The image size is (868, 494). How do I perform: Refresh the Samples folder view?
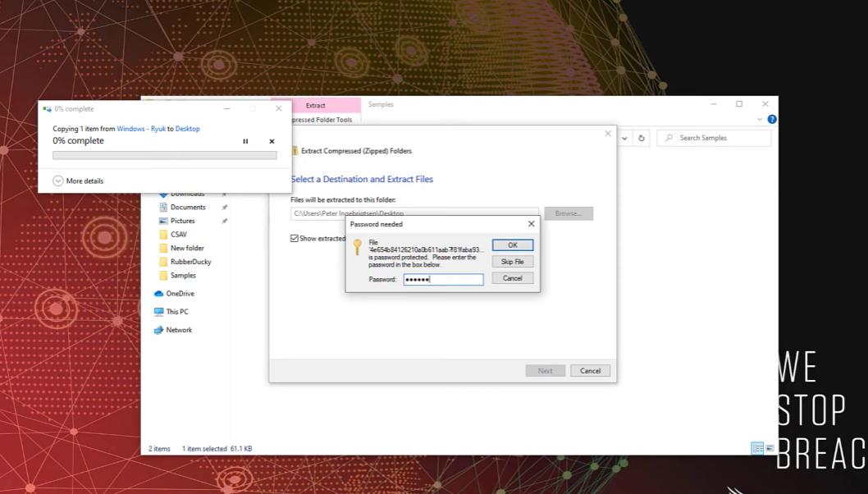click(x=641, y=138)
